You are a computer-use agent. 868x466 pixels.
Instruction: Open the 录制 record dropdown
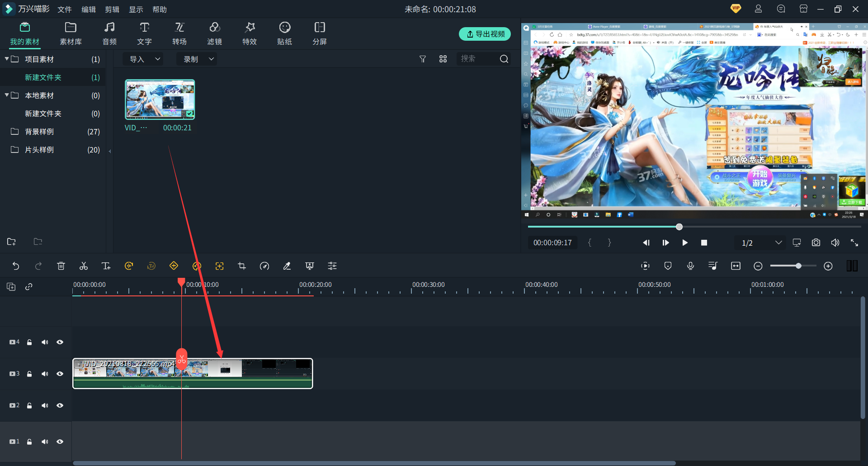[x=198, y=59]
